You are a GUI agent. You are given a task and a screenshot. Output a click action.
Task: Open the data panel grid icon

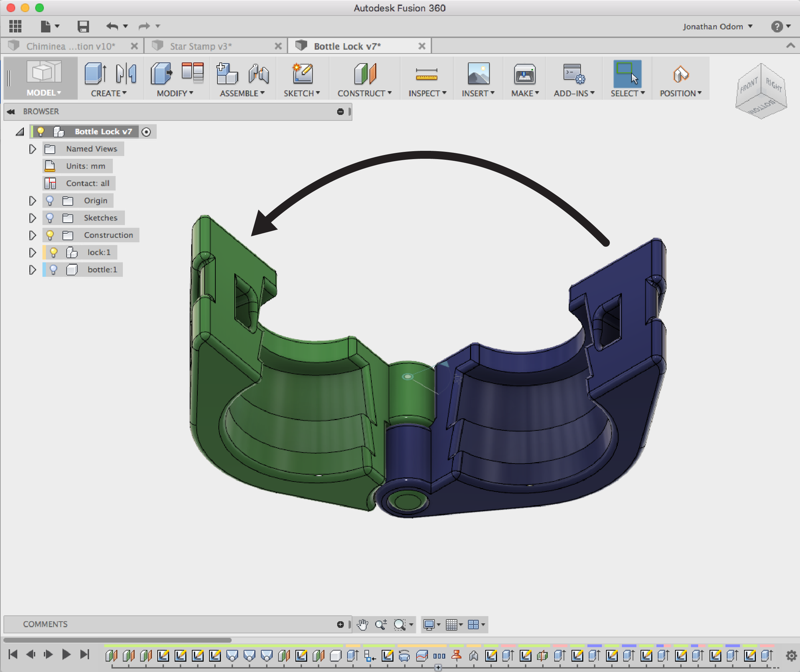(x=15, y=26)
